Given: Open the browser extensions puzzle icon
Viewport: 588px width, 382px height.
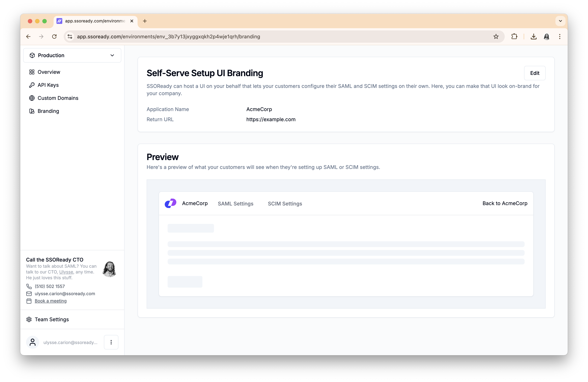Looking at the screenshot, I should pos(514,37).
